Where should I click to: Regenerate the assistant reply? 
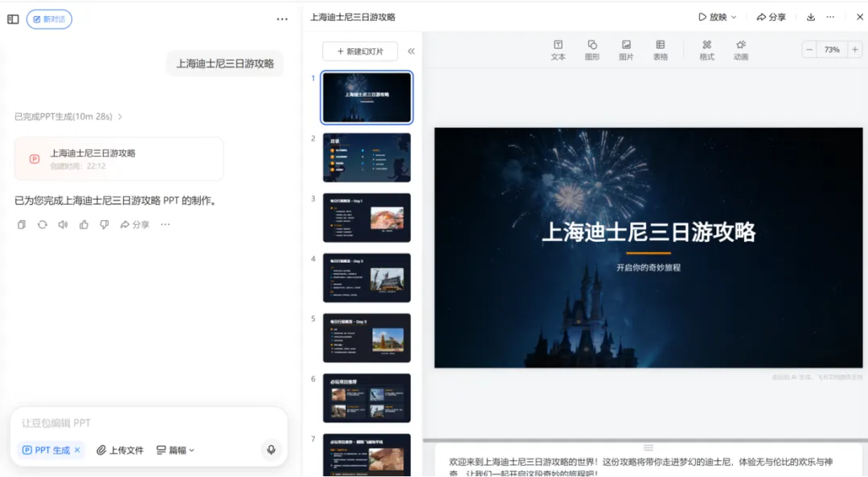(43, 225)
